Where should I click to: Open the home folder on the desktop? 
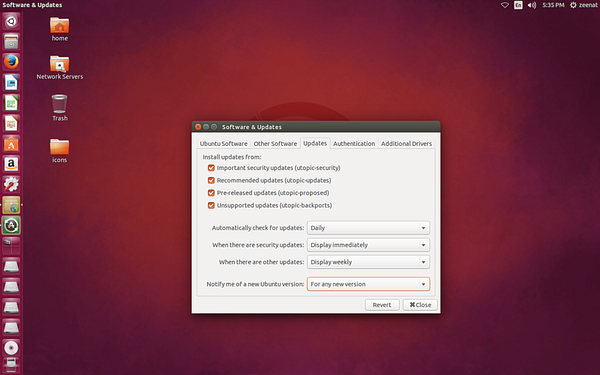60,29
